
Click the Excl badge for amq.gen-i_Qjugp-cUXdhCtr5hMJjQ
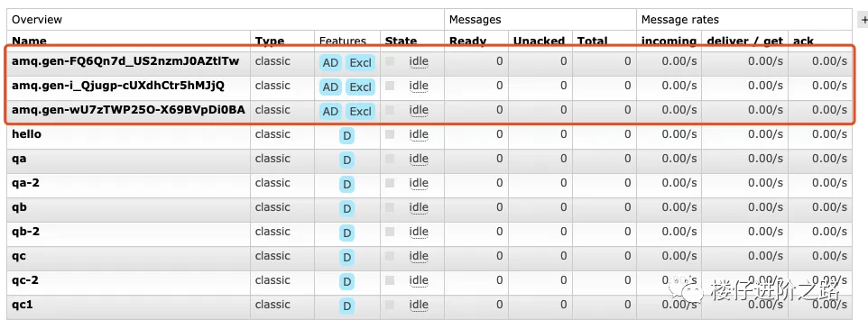(x=360, y=87)
